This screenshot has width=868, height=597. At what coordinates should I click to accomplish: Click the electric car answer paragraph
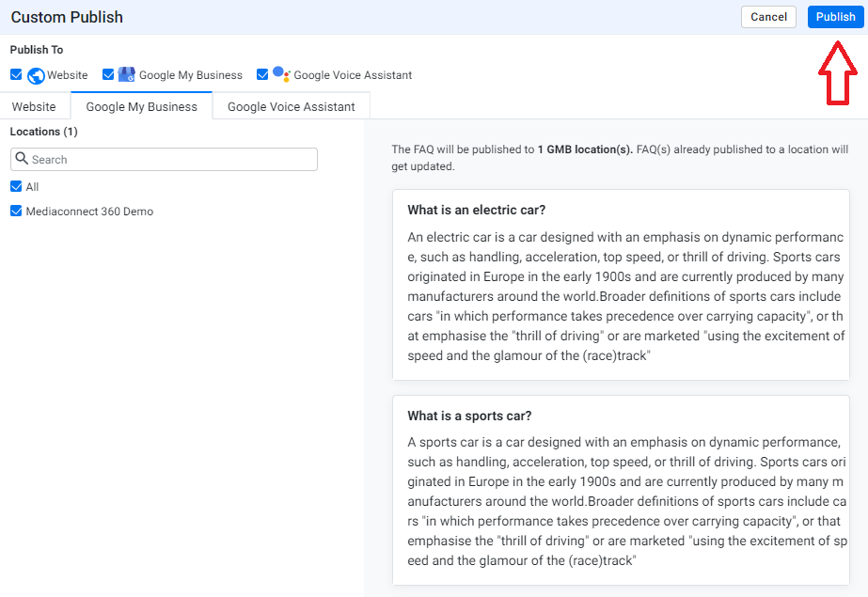(x=626, y=296)
